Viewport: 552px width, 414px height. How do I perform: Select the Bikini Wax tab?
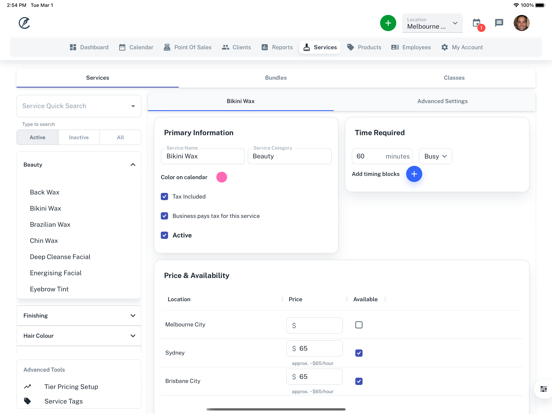click(x=240, y=101)
